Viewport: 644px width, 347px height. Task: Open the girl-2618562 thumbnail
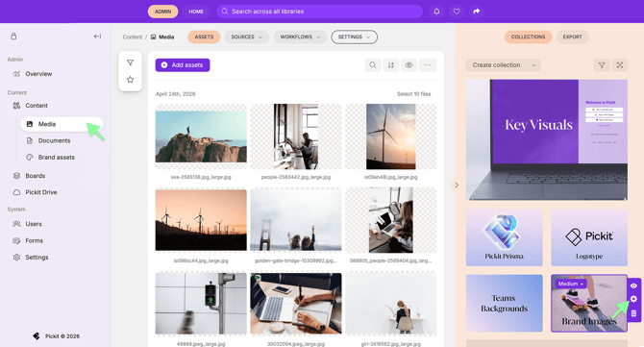390,304
